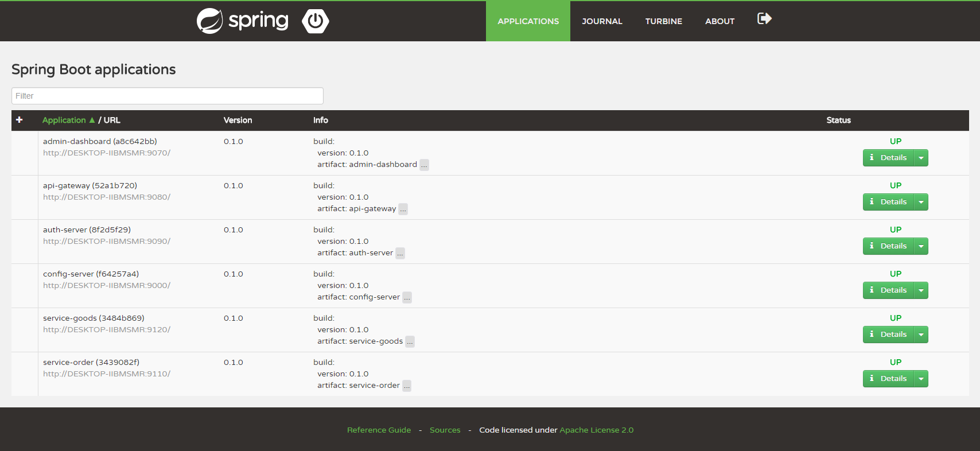The image size is (980, 451).
Task: Click the plus icon in table header
Action: [x=20, y=120]
